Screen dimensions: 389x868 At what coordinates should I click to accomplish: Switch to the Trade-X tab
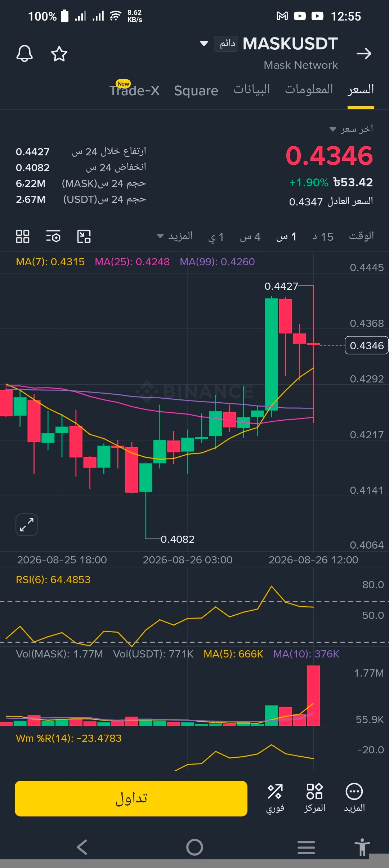[x=135, y=90]
